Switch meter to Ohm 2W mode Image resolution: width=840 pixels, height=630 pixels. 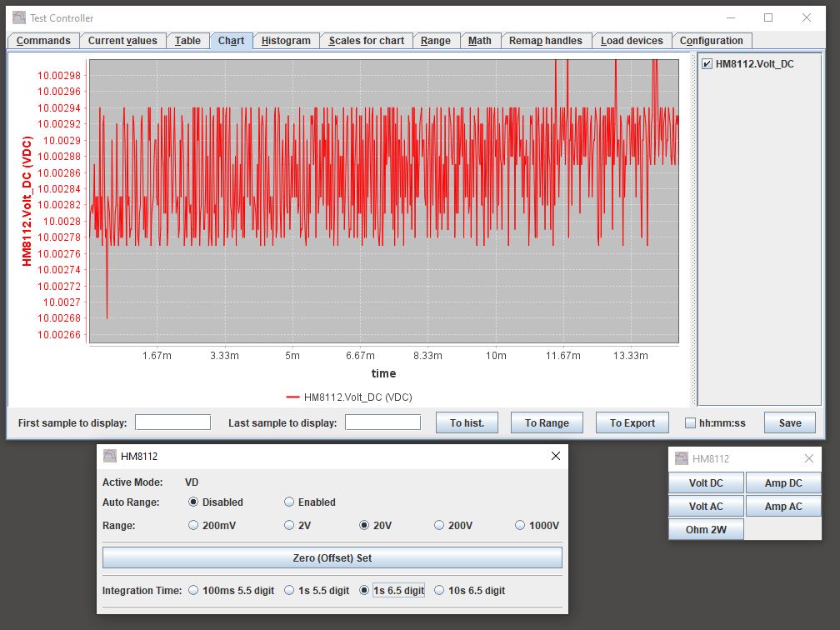[x=706, y=529]
